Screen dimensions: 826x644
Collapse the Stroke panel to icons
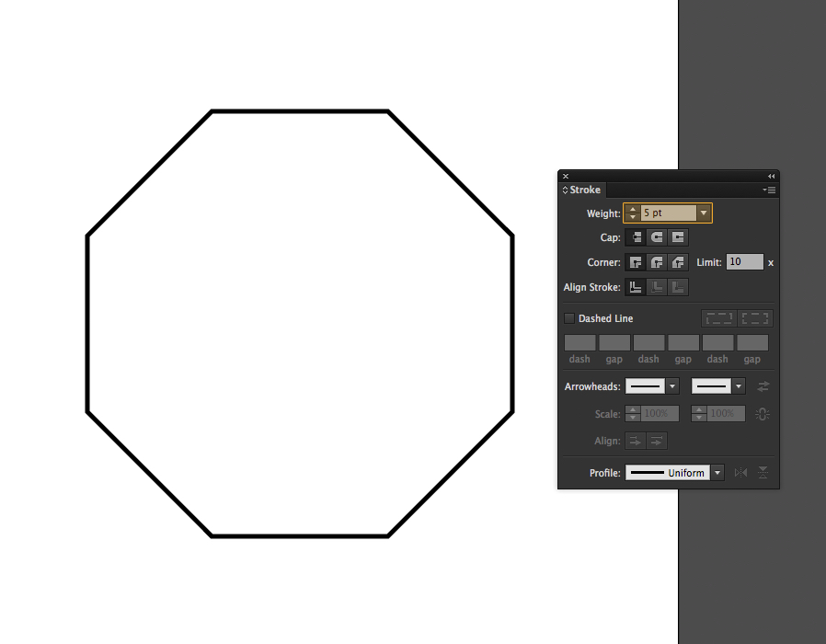771,176
